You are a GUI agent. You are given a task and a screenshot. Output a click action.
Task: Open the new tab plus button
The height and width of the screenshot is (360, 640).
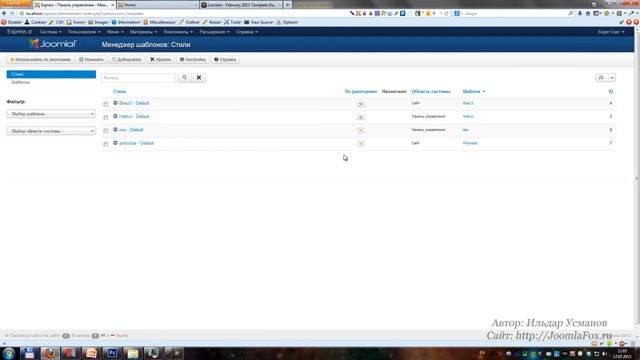coord(287,5)
